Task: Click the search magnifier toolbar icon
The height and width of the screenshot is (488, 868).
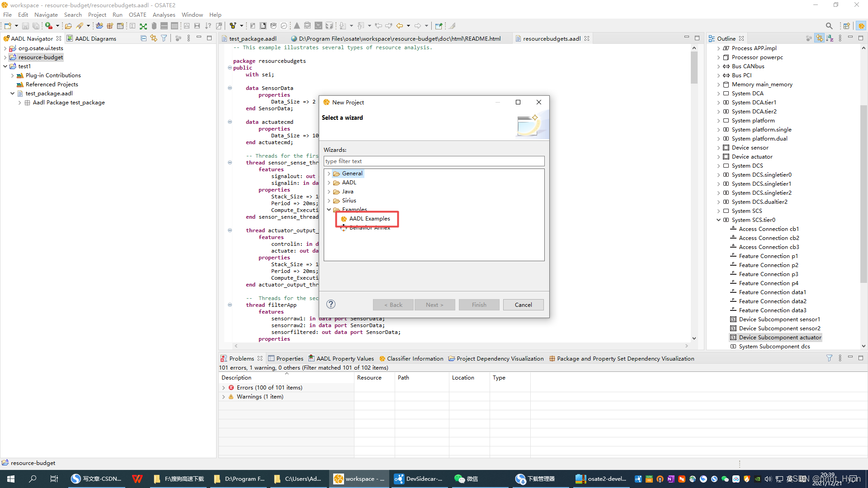Action: click(829, 26)
